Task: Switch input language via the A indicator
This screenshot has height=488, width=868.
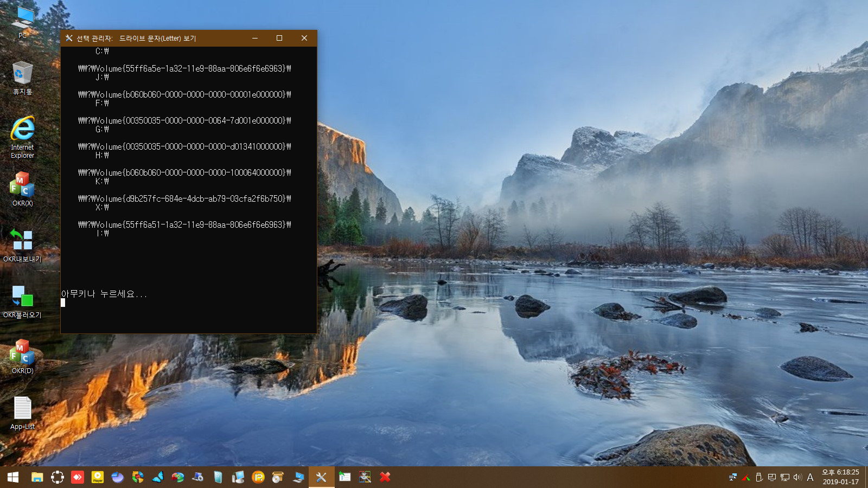Action: click(x=810, y=477)
